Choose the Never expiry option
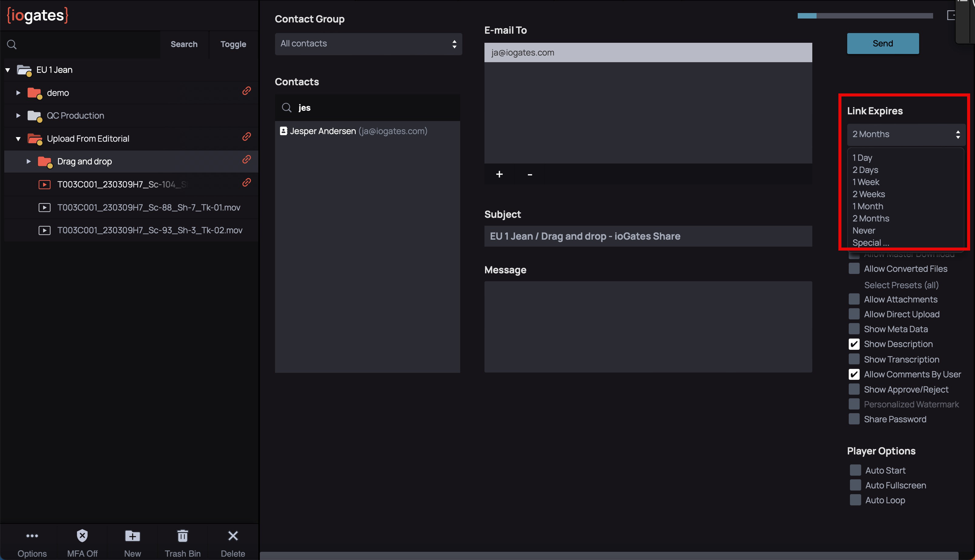The height and width of the screenshot is (560, 975). coord(863,230)
